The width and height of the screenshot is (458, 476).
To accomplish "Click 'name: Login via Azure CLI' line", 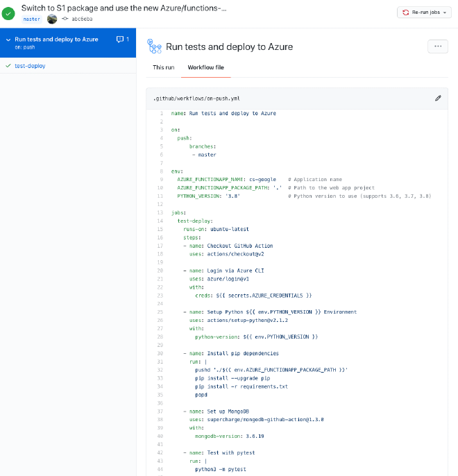I will tap(223, 271).
